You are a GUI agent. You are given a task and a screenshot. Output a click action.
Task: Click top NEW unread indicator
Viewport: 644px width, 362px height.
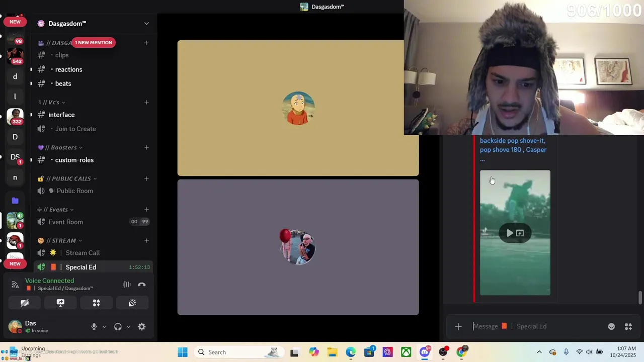point(15,22)
